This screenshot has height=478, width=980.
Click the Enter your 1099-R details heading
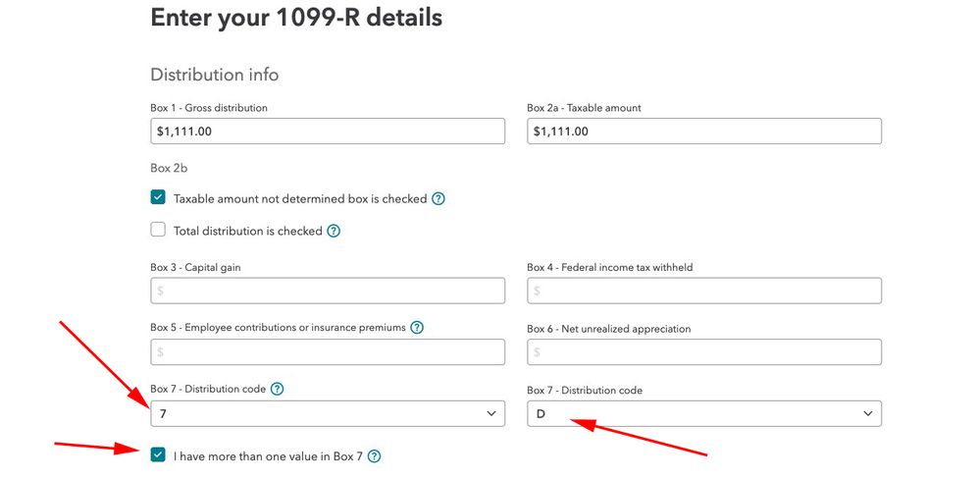[295, 18]
